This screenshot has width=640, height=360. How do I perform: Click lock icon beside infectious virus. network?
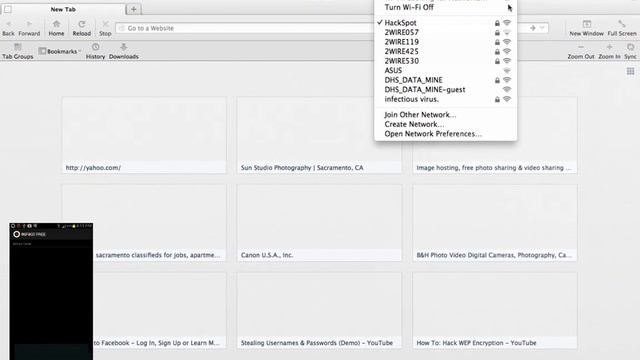(x=497, y=99)
